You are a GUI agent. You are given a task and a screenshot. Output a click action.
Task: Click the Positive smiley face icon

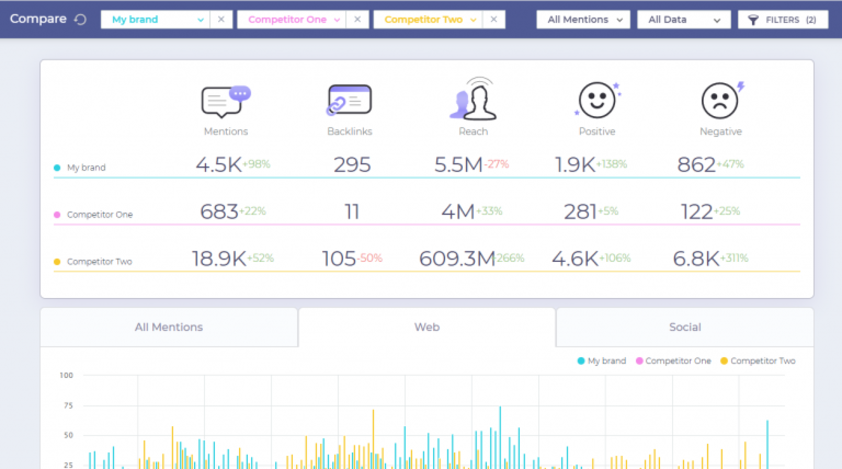click(597, 100)
